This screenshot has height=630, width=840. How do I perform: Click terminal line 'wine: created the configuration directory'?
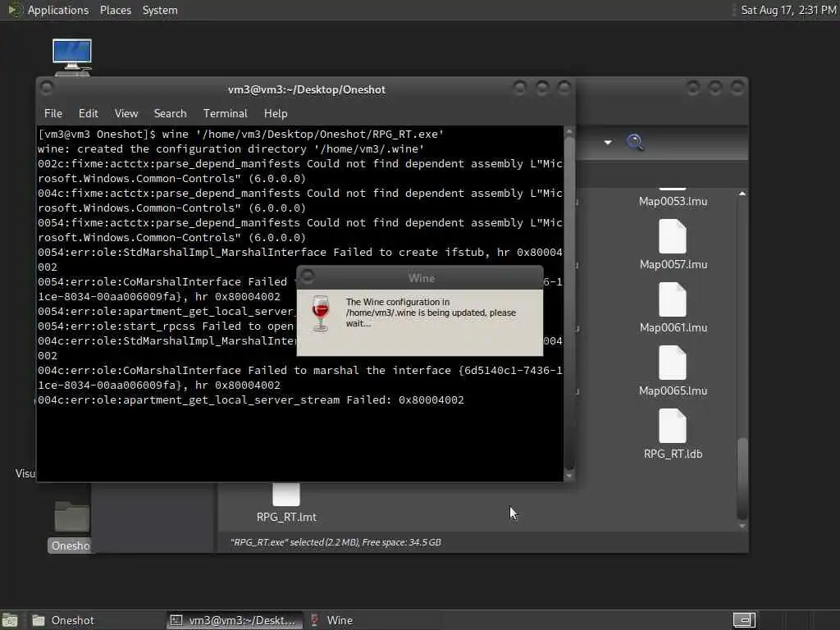click(231, 149)
